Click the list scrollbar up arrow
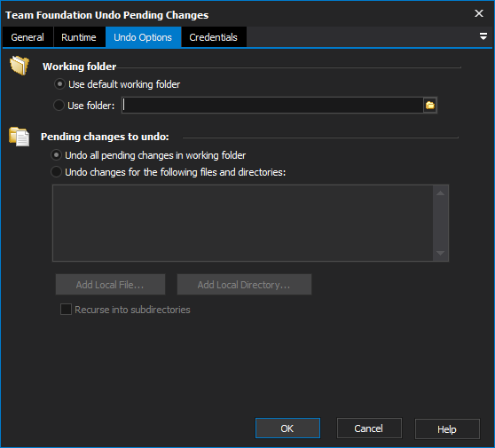Image resolution: width=495 pixels, height=448 pixels. (x=440, y=193)
